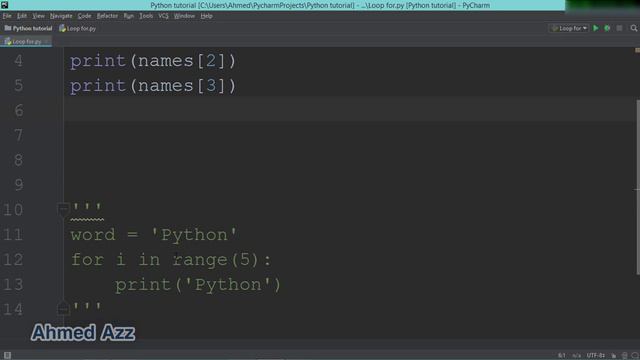Open the Loop for run configuration dropdown
The image size is (640, 360).
click(569, 28)
